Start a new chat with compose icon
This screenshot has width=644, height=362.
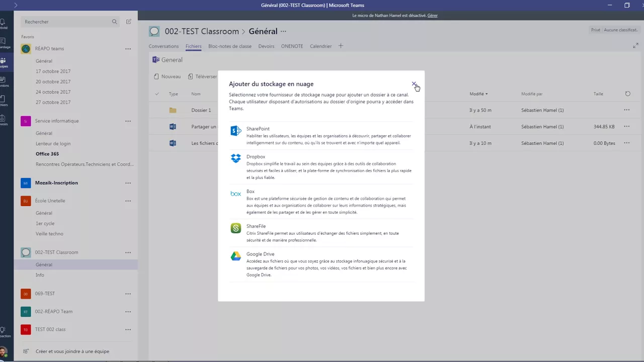click(129, 22)
